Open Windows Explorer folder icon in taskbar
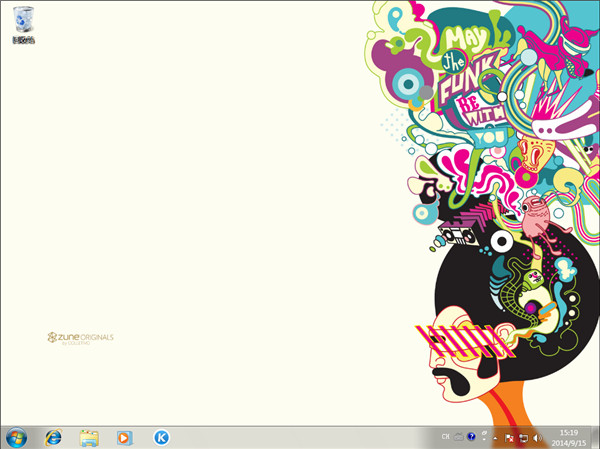The width and height of the screenshot is (600, 449). [x=89, y=437]
